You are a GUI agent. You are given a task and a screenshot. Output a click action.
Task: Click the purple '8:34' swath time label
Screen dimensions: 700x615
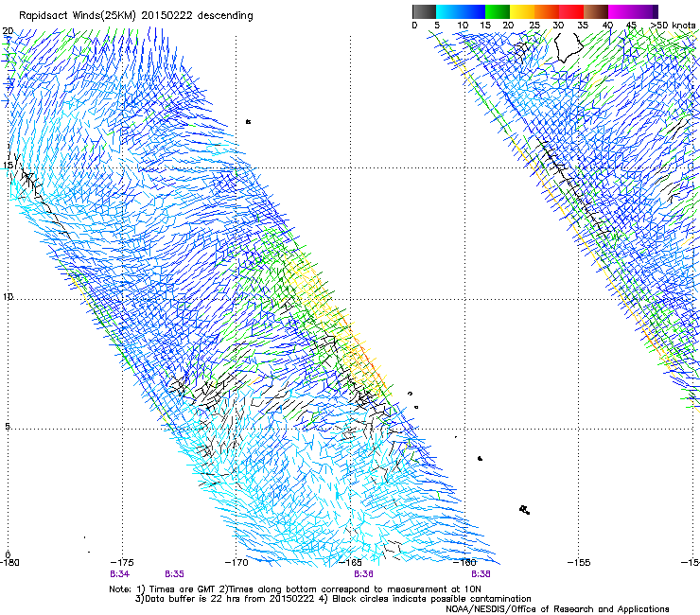[119, 574]
